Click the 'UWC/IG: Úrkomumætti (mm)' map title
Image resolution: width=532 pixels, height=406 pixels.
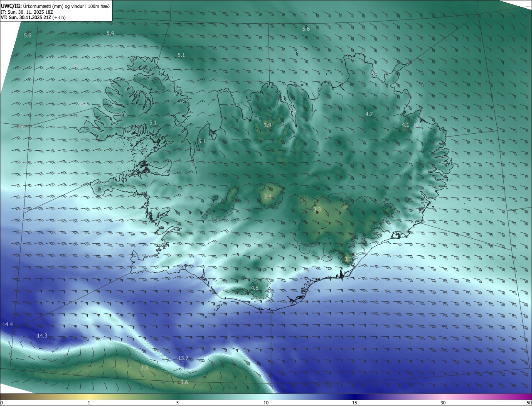pos(56,6)
